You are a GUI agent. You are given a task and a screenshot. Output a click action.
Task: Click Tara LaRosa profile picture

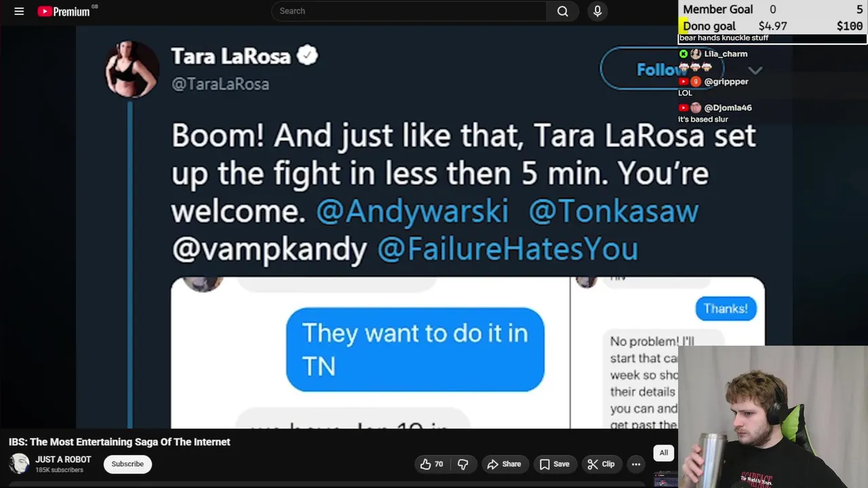pyautogui.click(x=132, y=69)
